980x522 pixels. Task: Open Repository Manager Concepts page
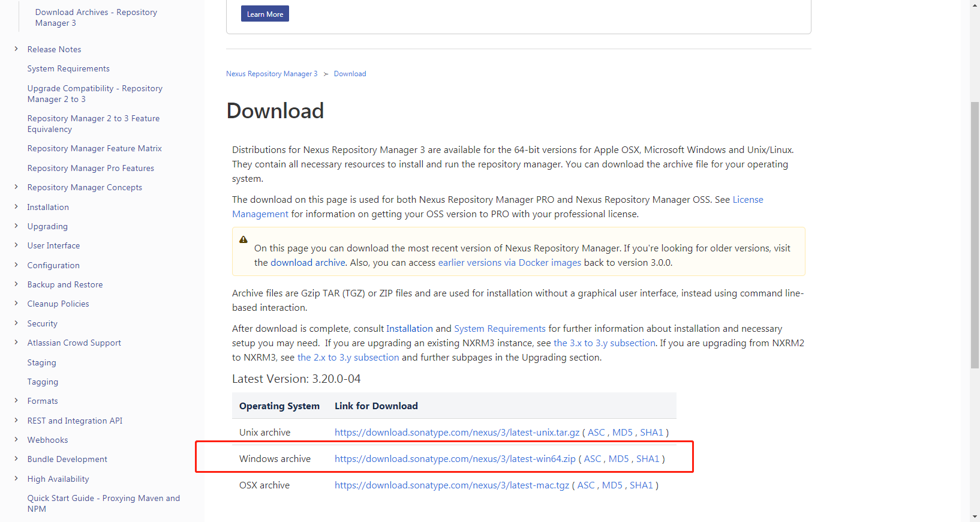click(85, 187)
